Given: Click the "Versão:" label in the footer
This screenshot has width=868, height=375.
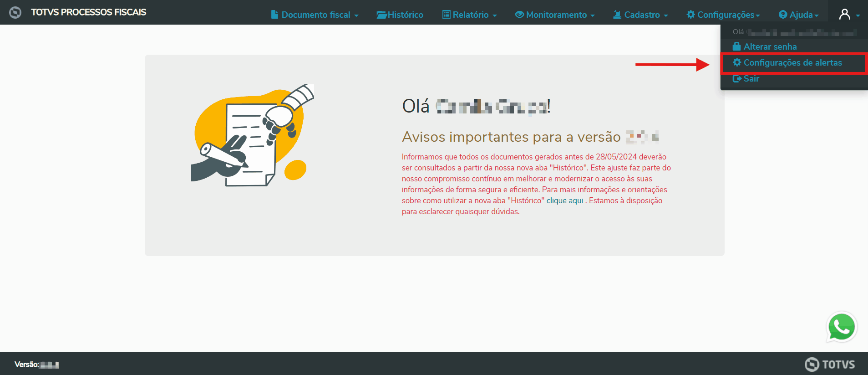Looking at the screenshot, I should pos(27,365).
